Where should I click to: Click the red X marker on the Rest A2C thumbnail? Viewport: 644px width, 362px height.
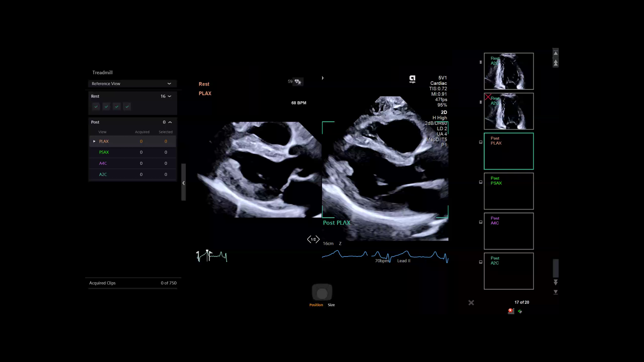pos(487,97)
